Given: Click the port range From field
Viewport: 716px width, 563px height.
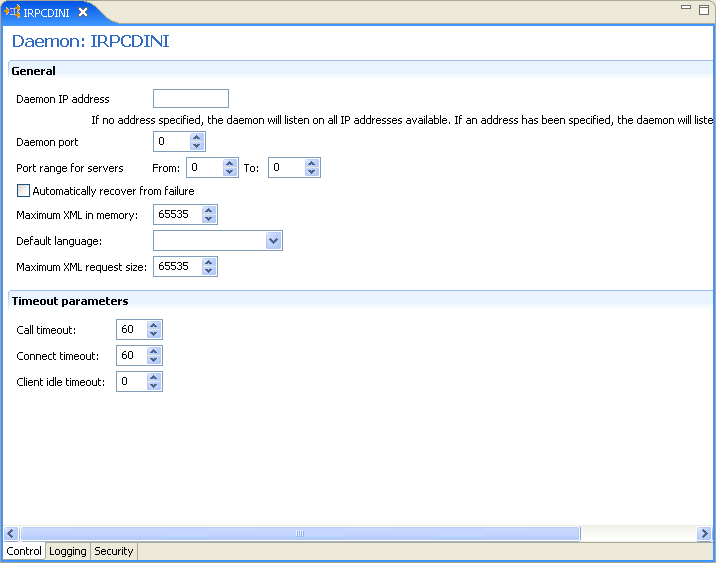Looking at the screenshot, I should (x=205, y=168).
